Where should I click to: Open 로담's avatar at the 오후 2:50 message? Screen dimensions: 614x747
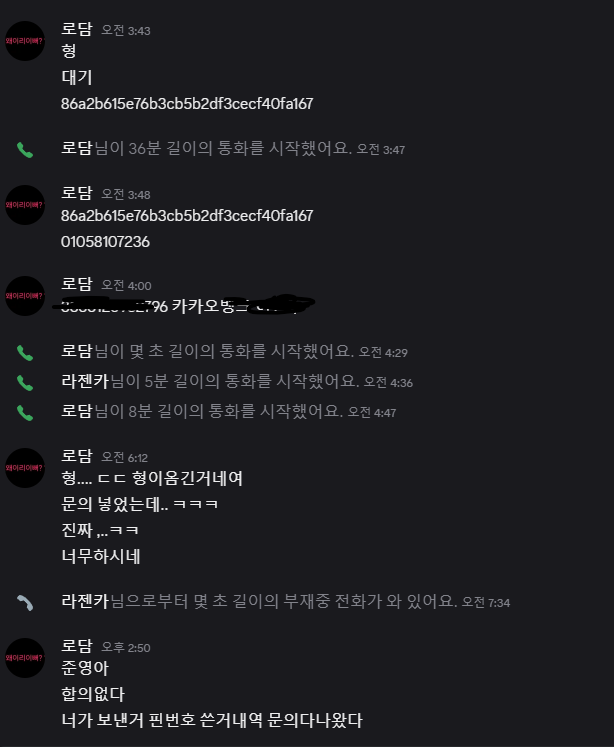coord(25,658)
